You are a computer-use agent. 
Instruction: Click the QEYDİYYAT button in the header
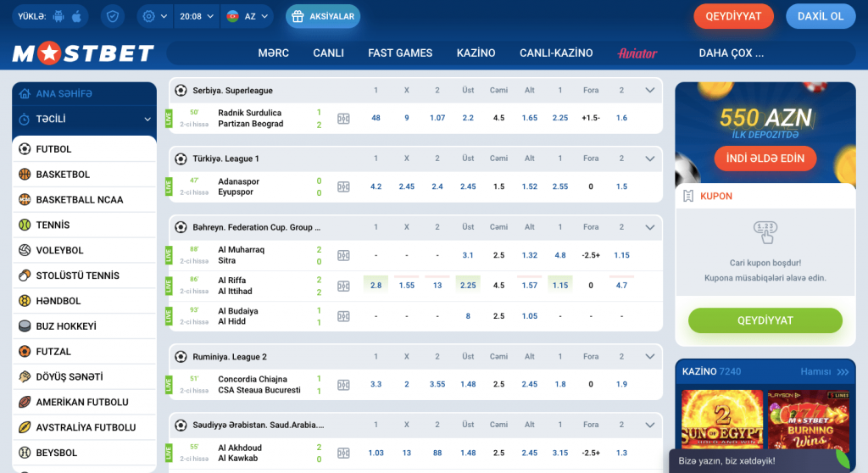[733, 17]
